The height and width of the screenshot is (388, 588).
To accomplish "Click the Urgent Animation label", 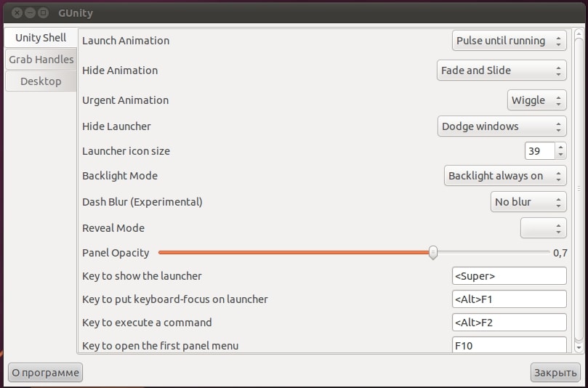I will (125, 100).
